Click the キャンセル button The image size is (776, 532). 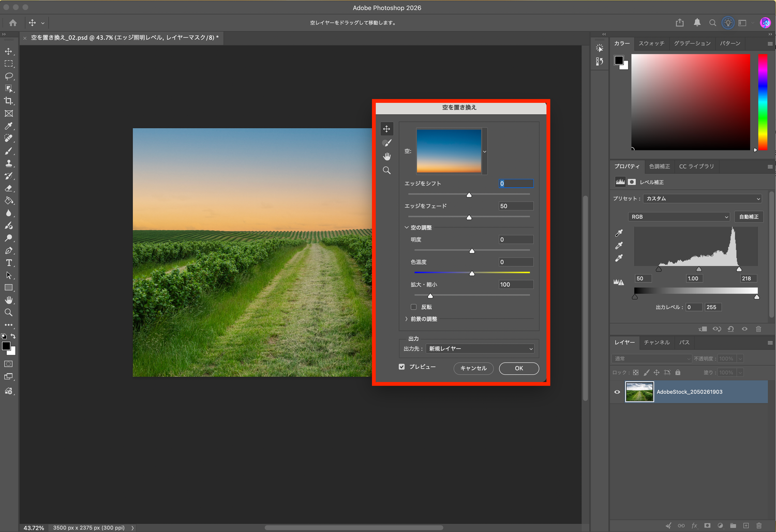pos(473,369)
